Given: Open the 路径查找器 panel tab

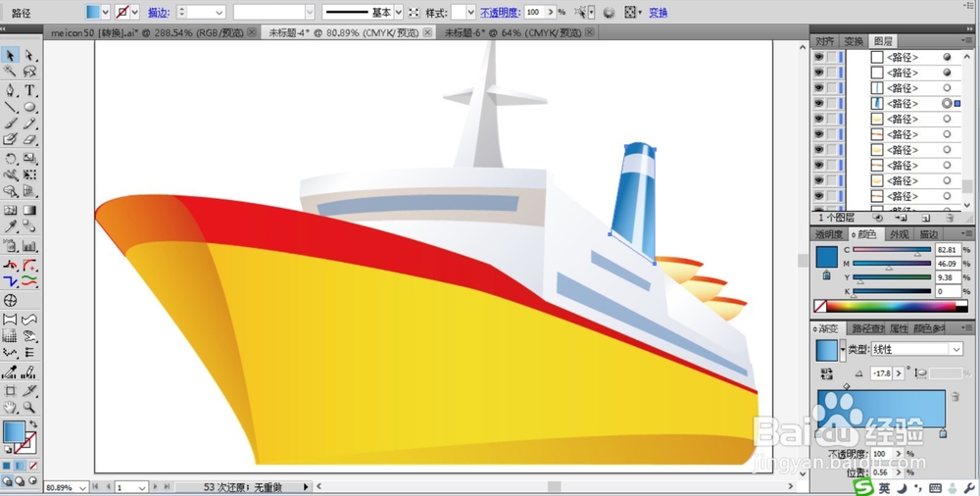Looking at the screenshot, I should (x=867, y=328).
